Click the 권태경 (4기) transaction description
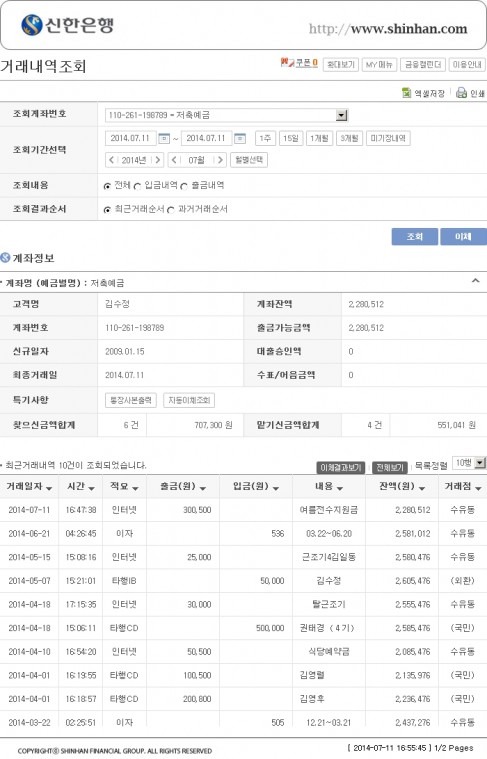 click(x=327, y=628)
